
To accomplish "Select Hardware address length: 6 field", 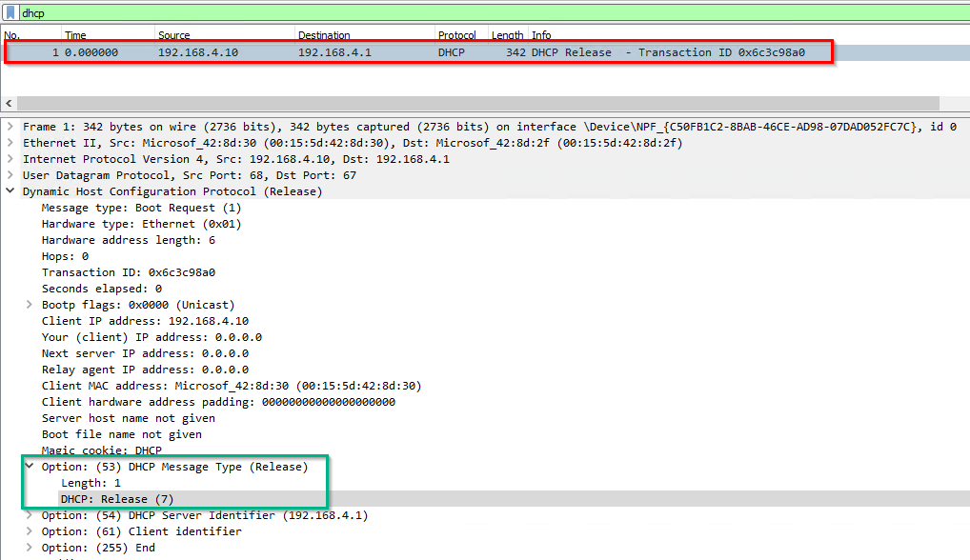I will coord(128,240).
